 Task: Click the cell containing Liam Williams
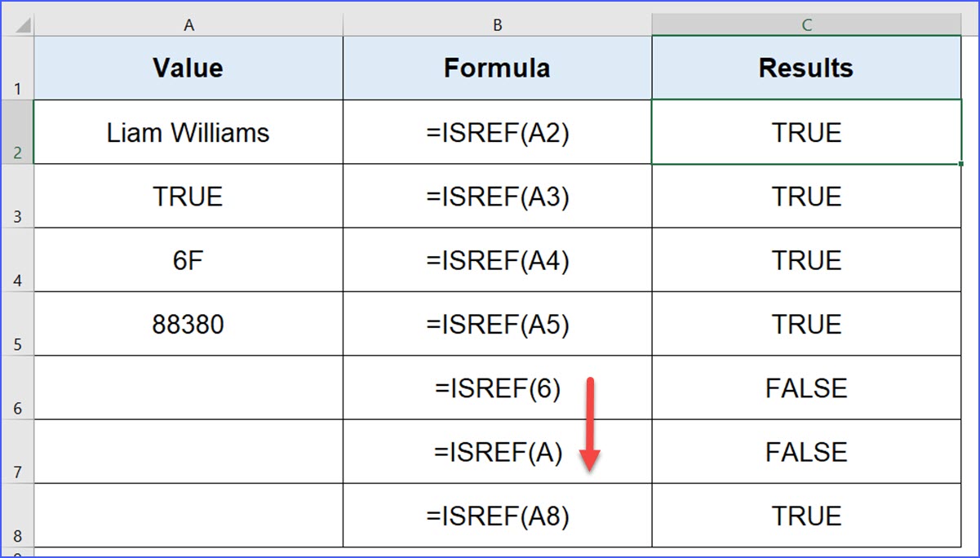tap(188, 132)
